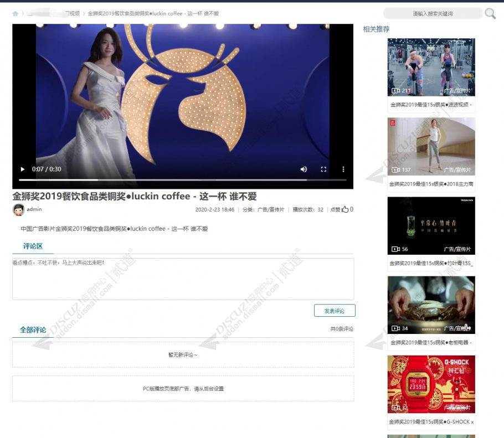Submit comment with 发表评论 button

click(335, 311)
